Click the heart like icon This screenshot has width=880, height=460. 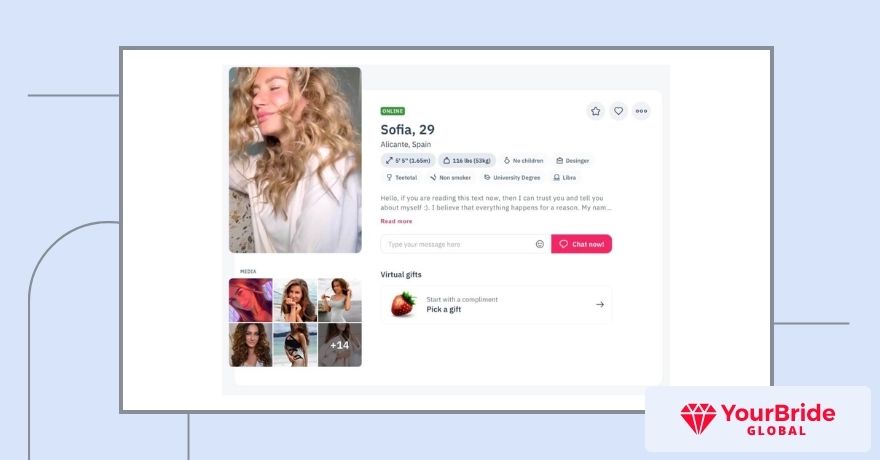618,111
